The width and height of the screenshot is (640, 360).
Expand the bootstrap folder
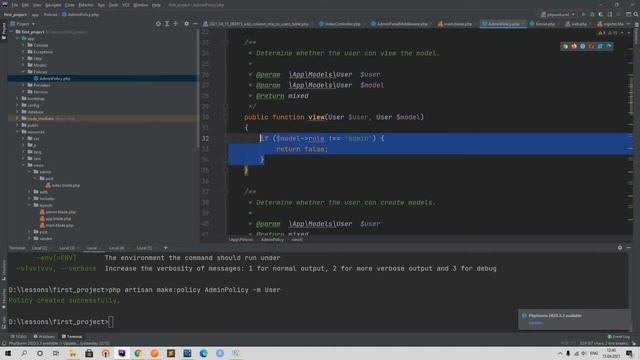point(18,98)
